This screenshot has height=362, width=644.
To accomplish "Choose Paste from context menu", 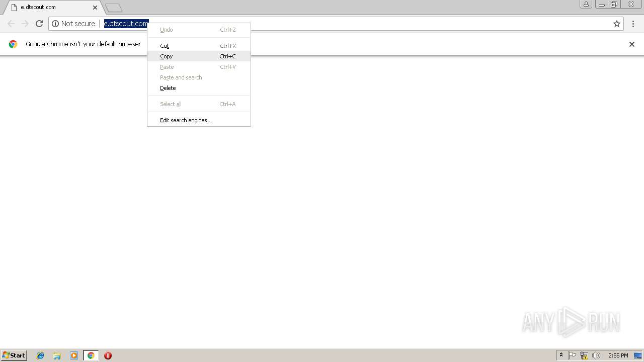I will (x=199, y=67).
